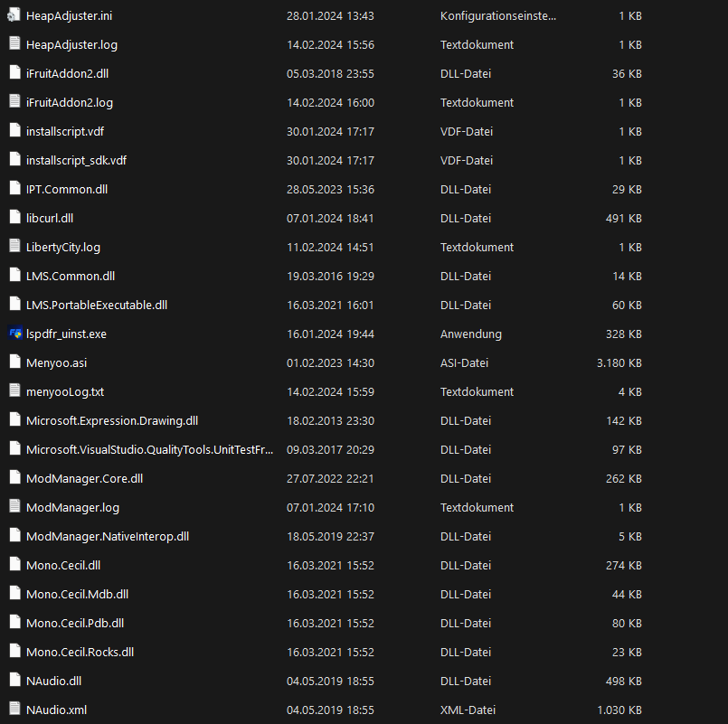
Task: Click the date 05.03.2018 23:55
Action: pos(330,73)
